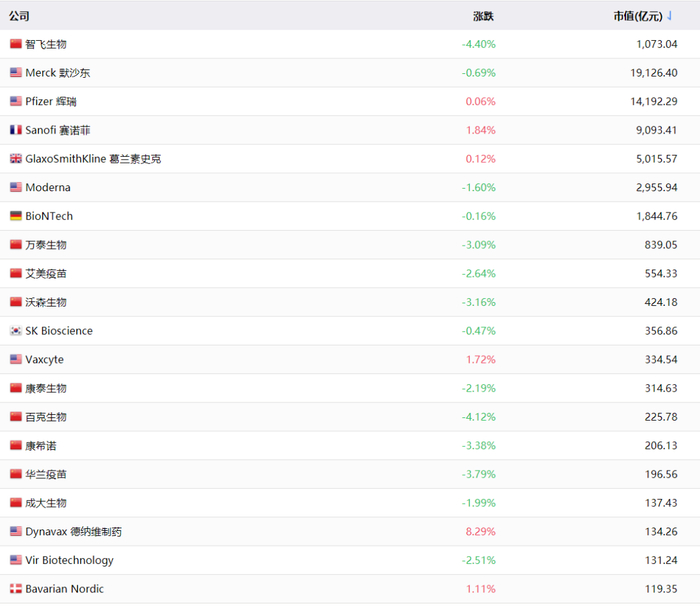Click the China flag beside 康希诺
The width and height of the screenshot is (700, 606).
click(16, 445)
